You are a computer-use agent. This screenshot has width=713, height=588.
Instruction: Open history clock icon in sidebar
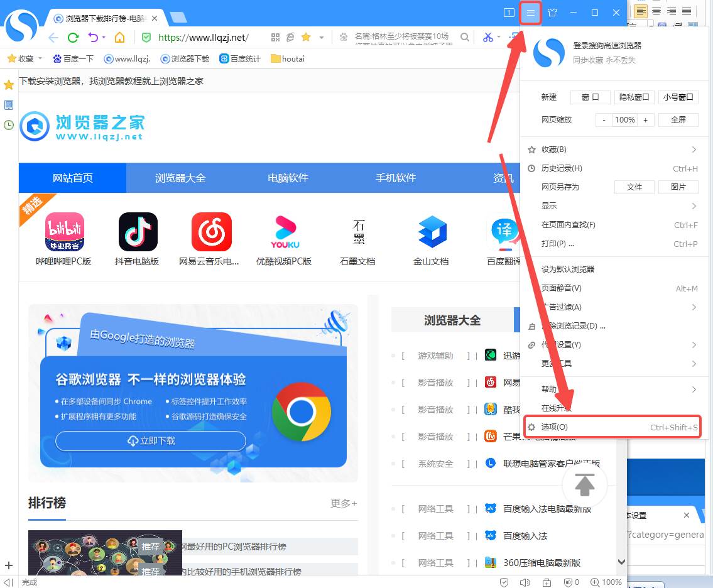coord(9,125)
